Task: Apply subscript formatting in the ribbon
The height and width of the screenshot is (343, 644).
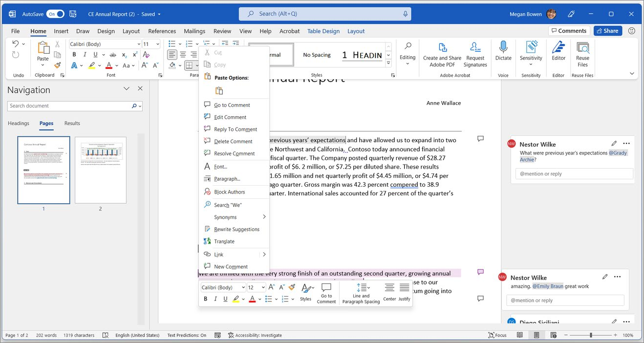Action: click(124, 55)
